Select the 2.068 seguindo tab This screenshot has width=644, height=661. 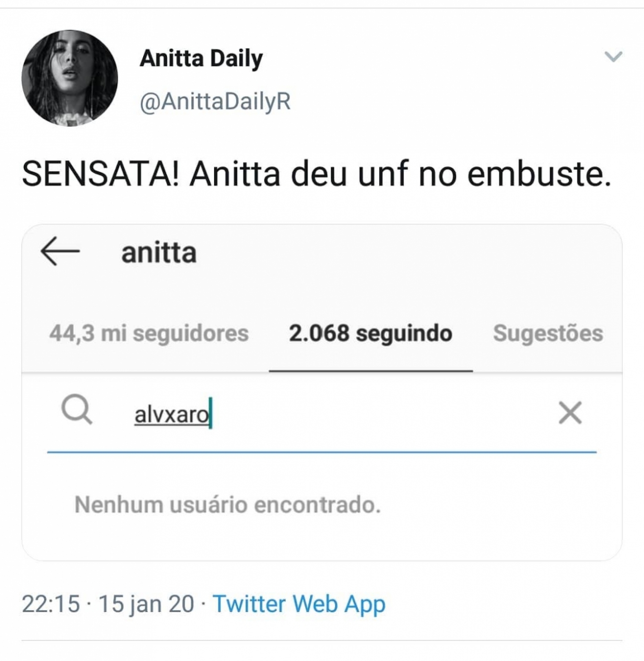click(x=370, y=333)
